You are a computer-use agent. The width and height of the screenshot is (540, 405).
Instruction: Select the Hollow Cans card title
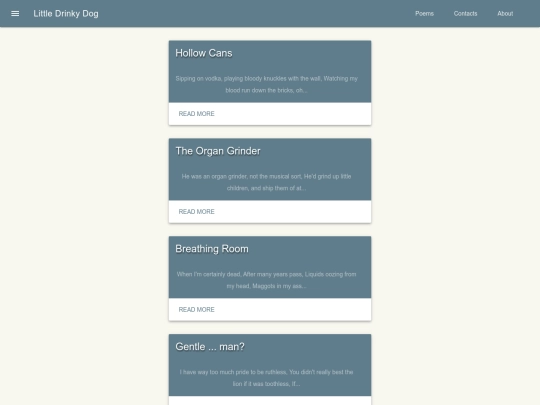pyautogui.click(x=204, y=53)
